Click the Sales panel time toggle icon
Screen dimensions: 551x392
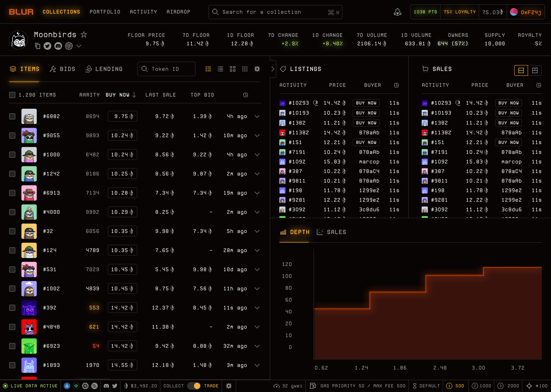pos(539,85)
